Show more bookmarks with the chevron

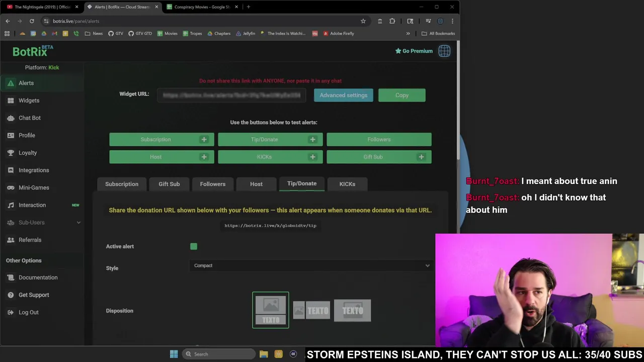[408, 33]
